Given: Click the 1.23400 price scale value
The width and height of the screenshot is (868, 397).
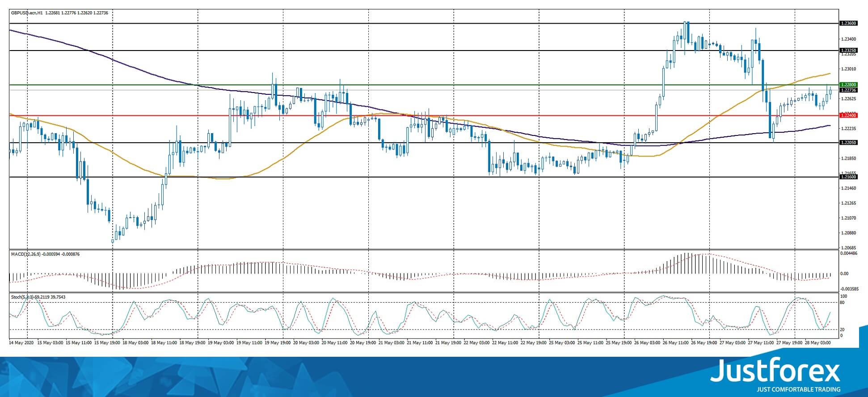Looking at the screenshot, I should [848, 39].
